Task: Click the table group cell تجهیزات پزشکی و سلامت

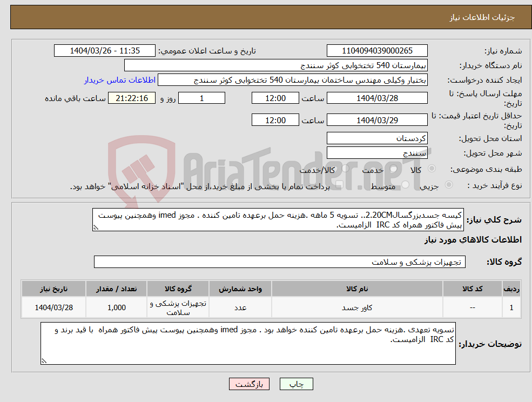Action: [x=178, y=307]
